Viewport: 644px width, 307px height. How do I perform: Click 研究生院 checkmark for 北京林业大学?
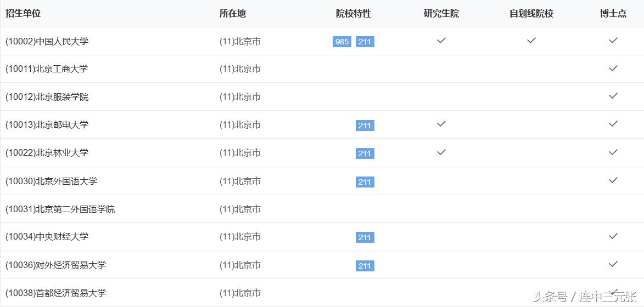441,152
